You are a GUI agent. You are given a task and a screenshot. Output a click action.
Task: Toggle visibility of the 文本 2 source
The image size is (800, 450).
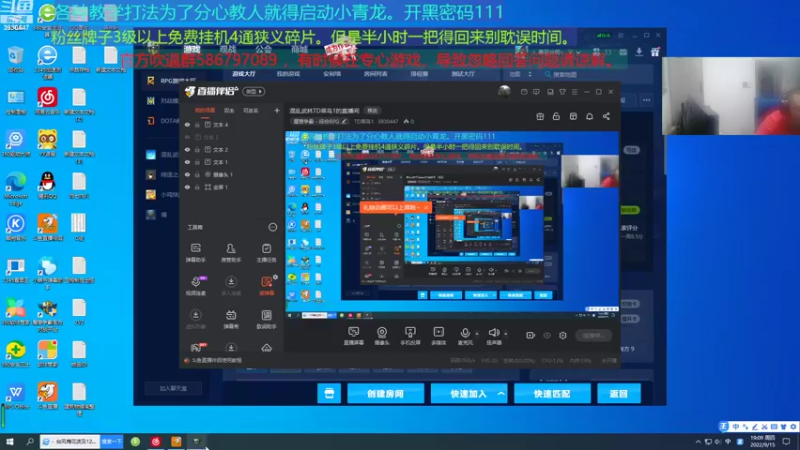click(x=187, y=149)
